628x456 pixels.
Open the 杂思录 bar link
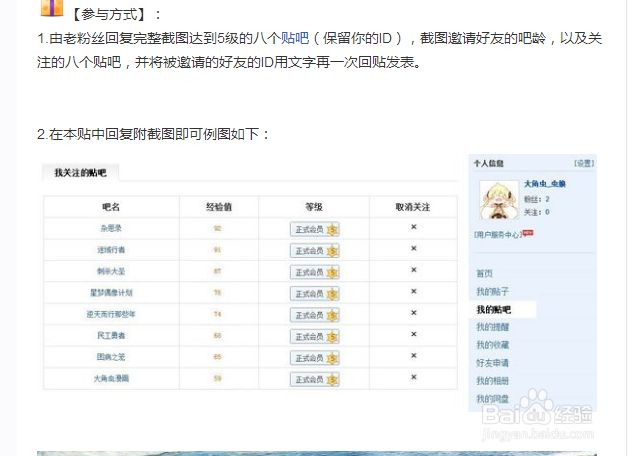tap(111, 228)
